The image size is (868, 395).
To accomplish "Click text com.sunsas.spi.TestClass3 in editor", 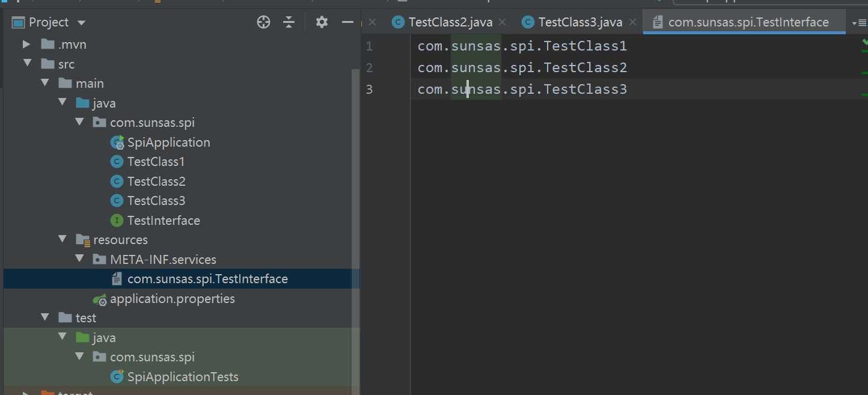I will [x=522, y=89].
